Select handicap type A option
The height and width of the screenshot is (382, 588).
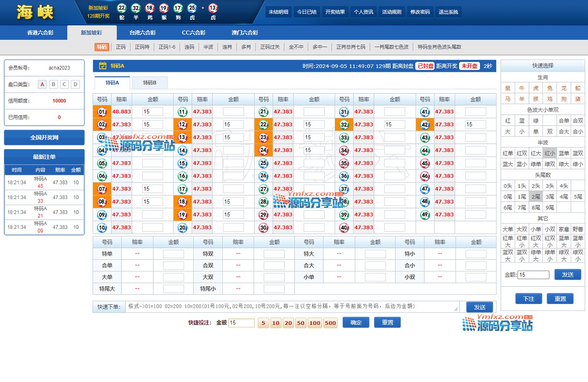point(42,84)
